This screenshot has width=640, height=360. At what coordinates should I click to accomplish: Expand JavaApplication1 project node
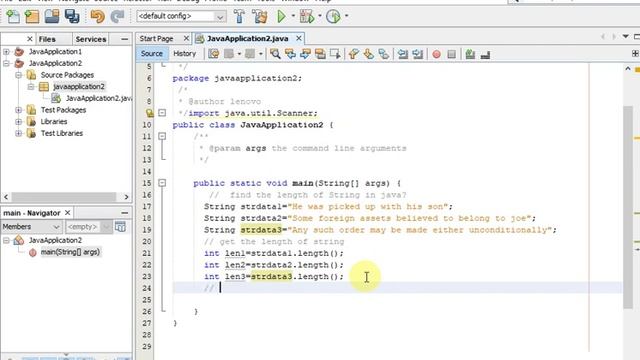click(x=7, y=51)
